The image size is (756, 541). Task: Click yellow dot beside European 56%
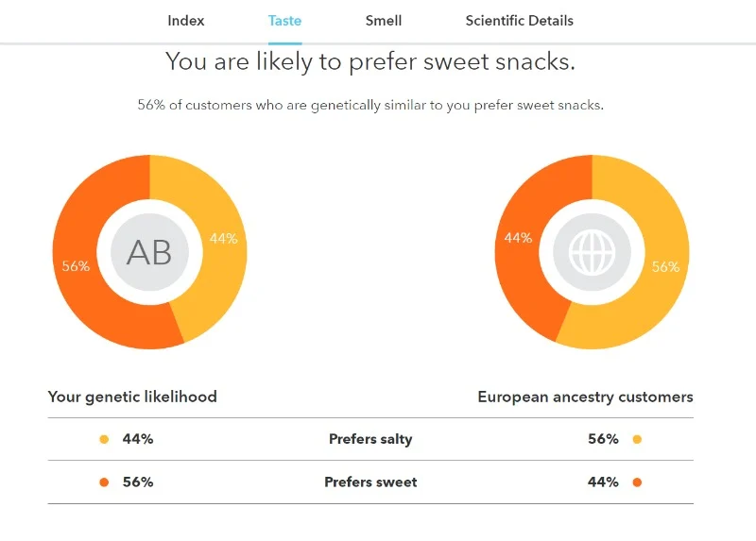click(x=637, y=439)
